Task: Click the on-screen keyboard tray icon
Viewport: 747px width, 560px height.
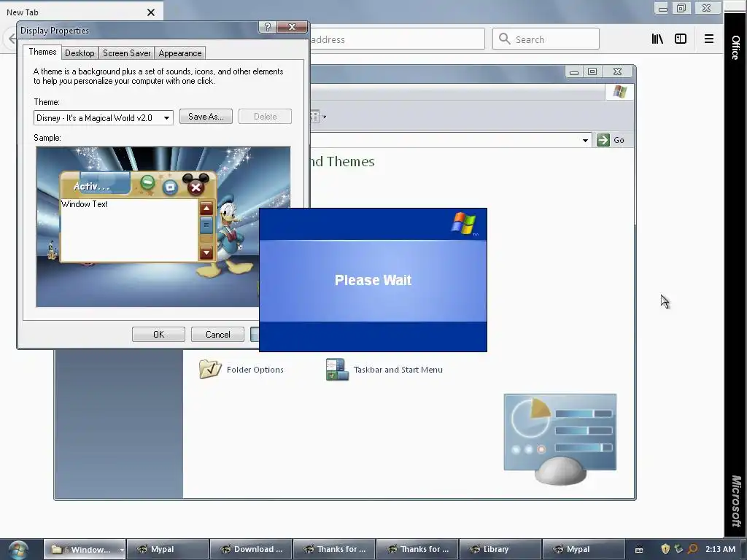Action: 639,550
